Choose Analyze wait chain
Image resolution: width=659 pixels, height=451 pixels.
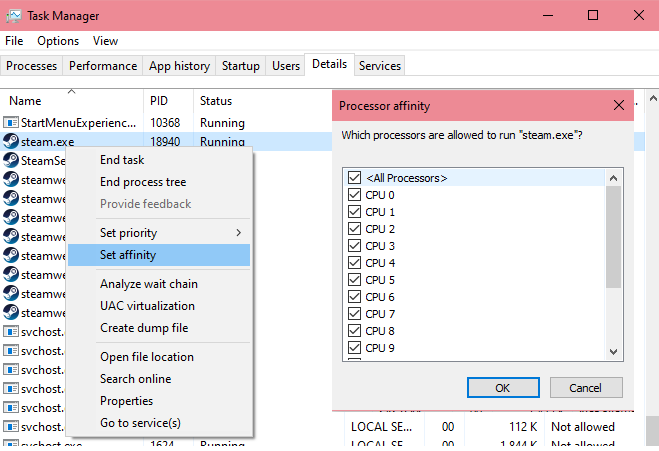click(x=159, y=284)
